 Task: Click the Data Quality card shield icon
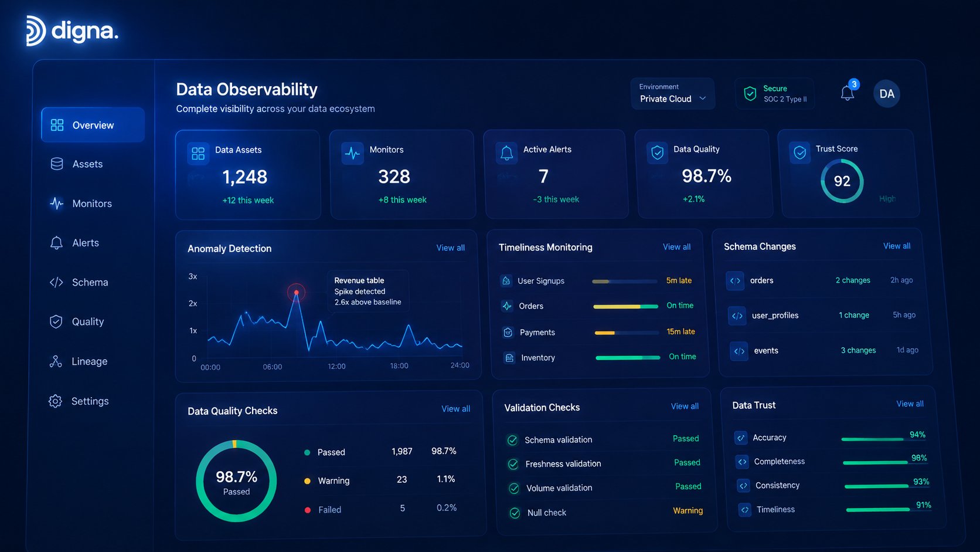tap(658, 153)
